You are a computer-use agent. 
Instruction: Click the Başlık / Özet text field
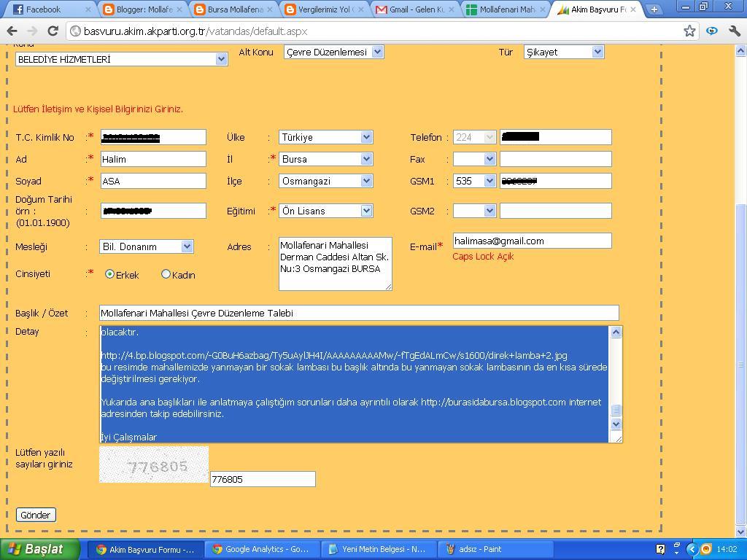click(359, 314)
